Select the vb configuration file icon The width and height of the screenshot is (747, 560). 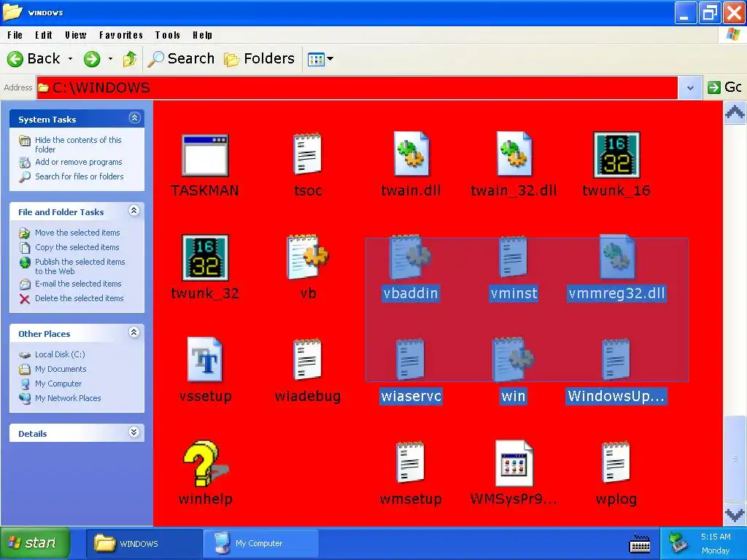308,257
